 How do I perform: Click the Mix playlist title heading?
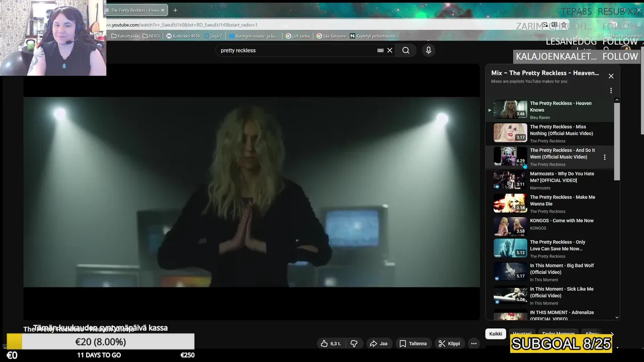tap(545, 73)
